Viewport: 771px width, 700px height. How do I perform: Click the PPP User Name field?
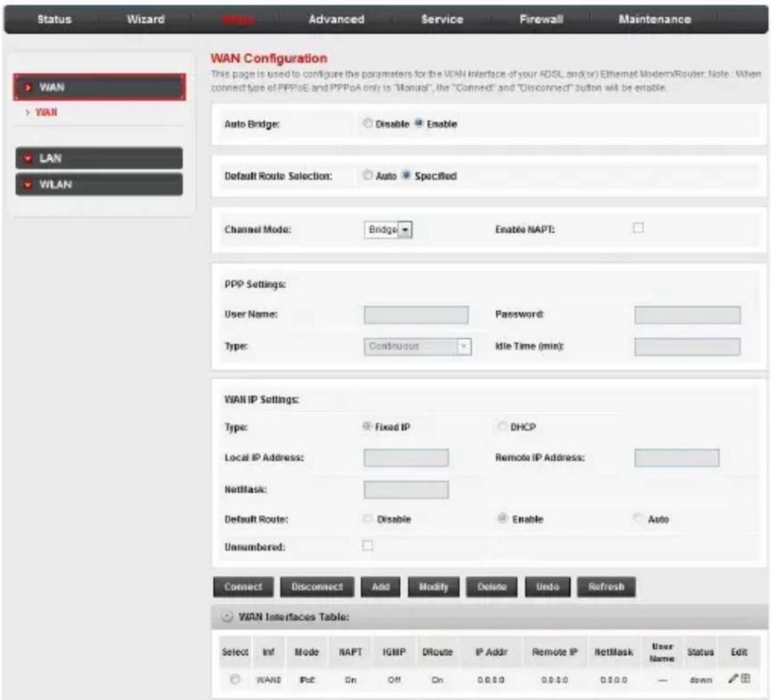coord(416,315)
